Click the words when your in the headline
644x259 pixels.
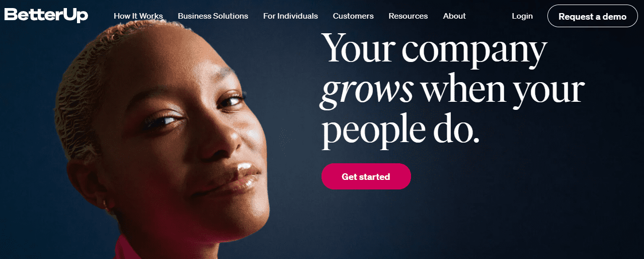[502, 89]
